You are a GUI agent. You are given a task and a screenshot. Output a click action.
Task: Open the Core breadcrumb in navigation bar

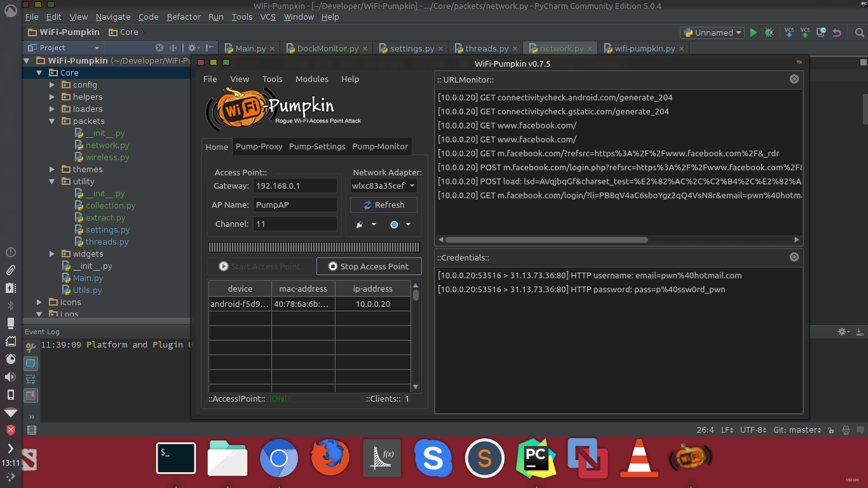(123, 32)
